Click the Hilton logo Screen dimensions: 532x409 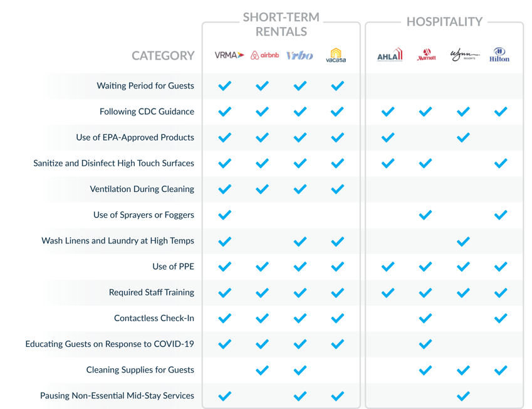(x=499, y=55)
